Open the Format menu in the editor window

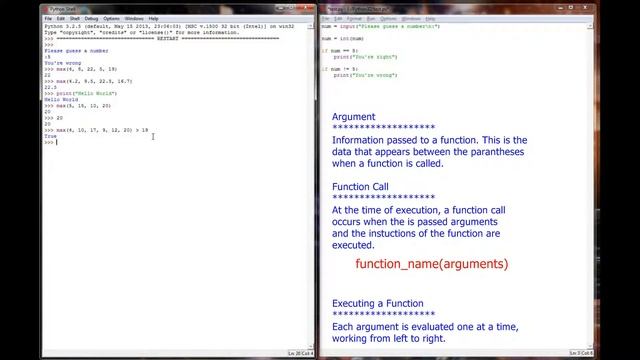354,19
